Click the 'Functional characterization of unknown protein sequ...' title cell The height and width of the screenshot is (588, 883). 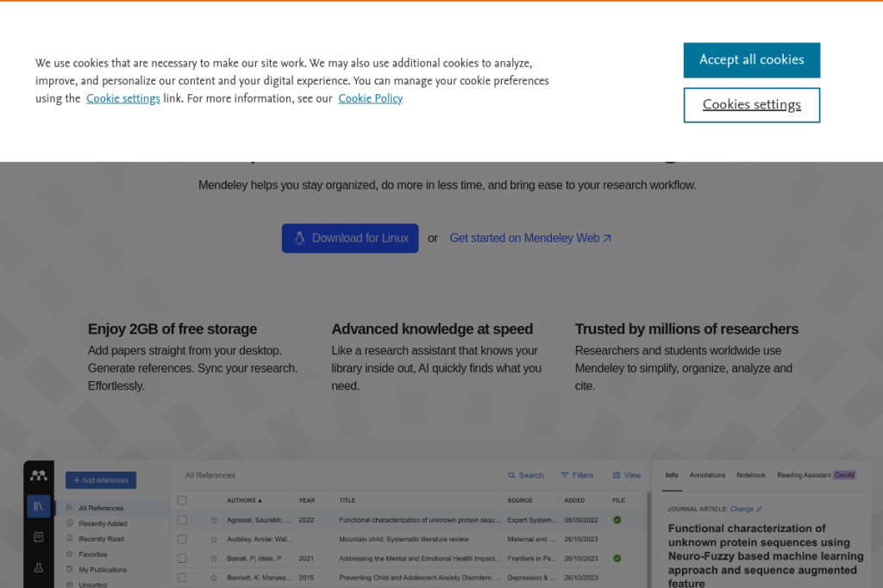pos(420,520)
